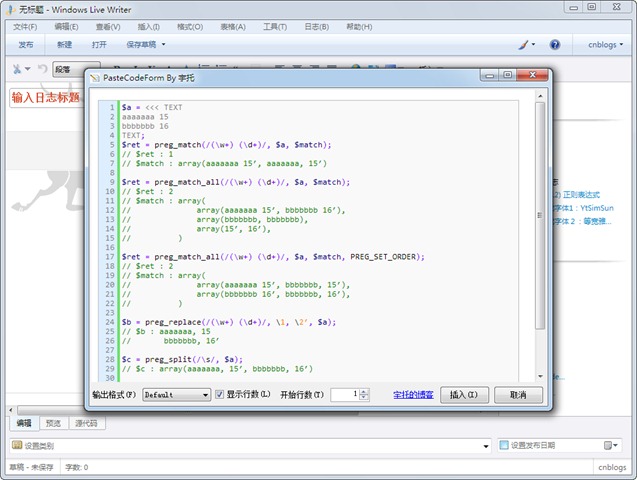637x480 pixels.
Task: Click the category settings icon
Action: click(17, 445)
